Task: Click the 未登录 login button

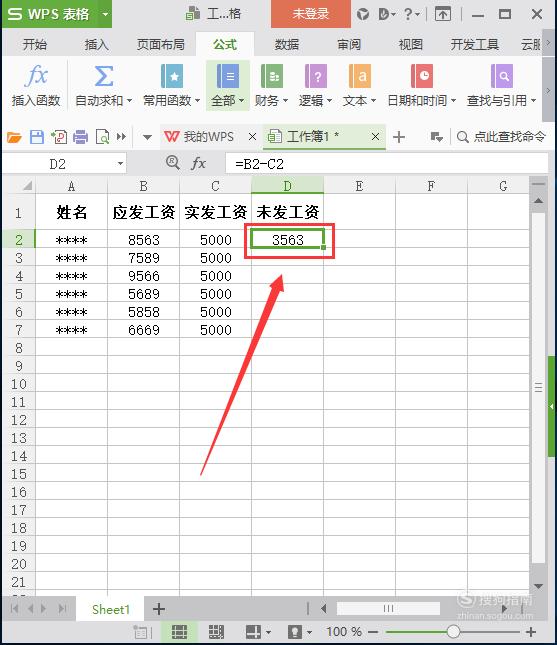Action: click(311, 14)
